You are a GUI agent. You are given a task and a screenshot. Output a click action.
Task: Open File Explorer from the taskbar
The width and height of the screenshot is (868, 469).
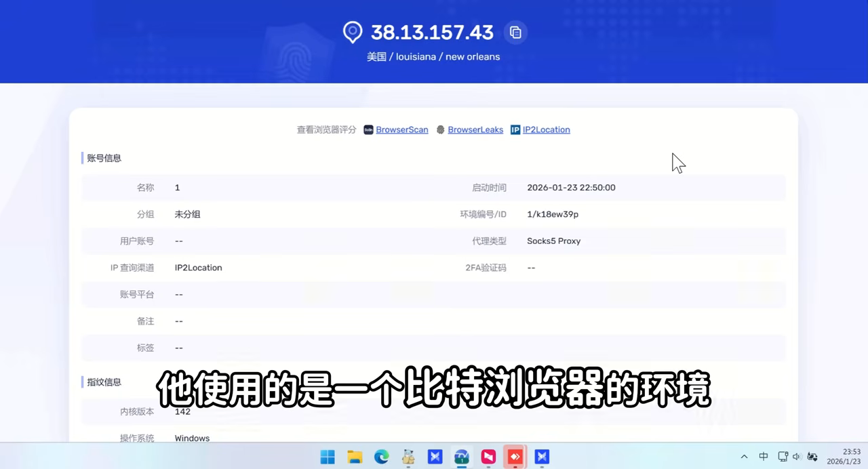click(x=355, y=457)
